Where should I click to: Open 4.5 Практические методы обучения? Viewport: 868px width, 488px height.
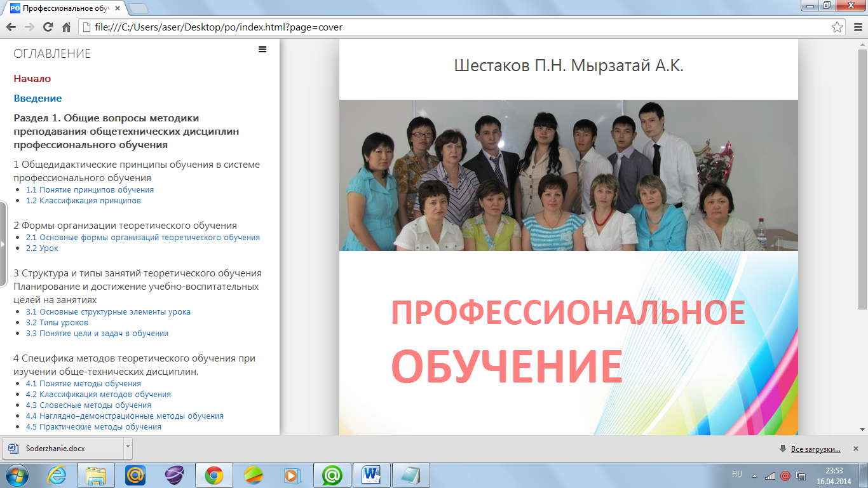[x=93, y=427]
